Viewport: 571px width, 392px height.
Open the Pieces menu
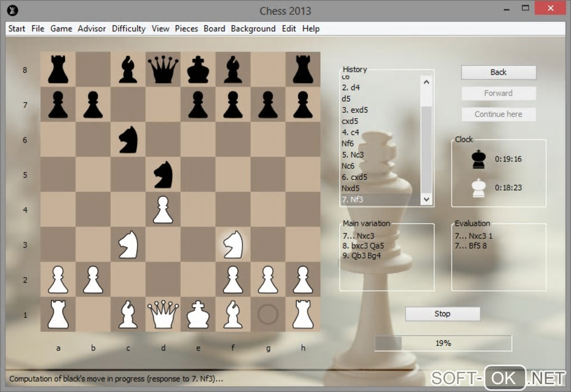coord(186,29)
